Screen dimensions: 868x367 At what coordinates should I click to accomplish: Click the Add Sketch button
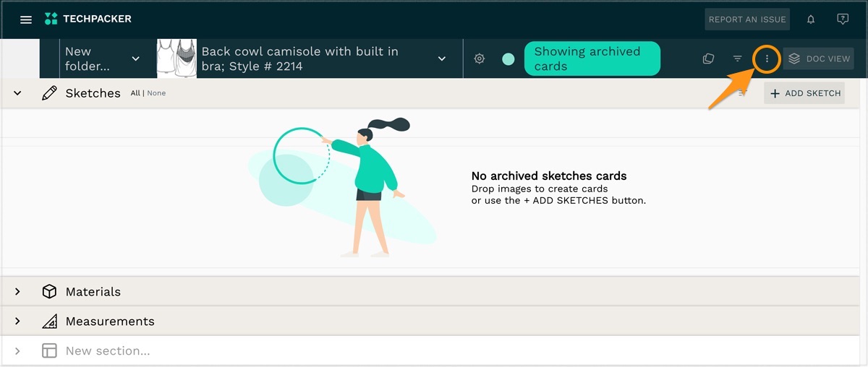point(804,93)
